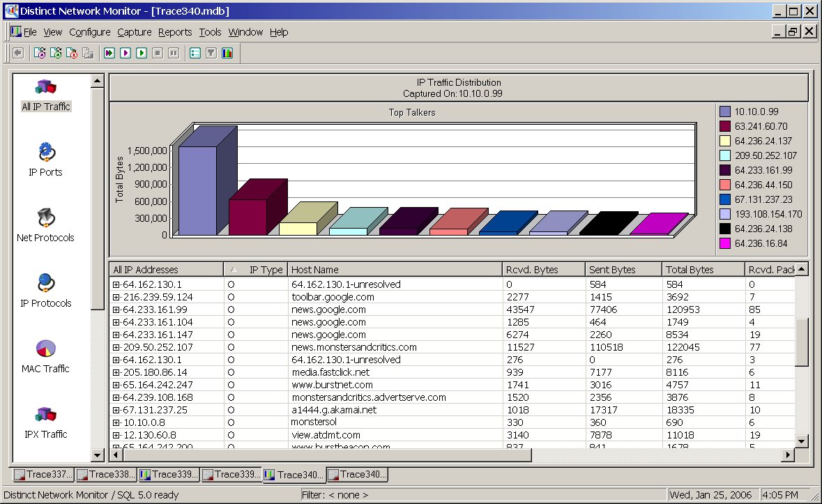Click the table's down scroll arrow
The image size is (822, 504).
(x=801, y=441)
